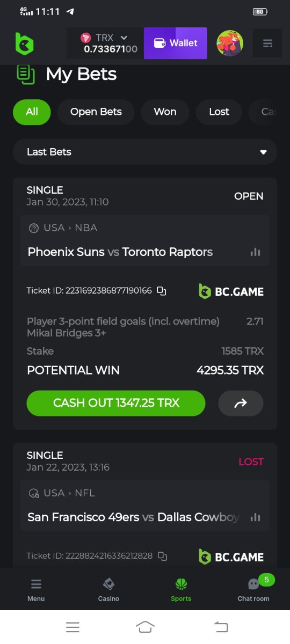Go to Casino in bottom navigation
Viewport: 290px width, 644px height.
click(x=108, y=589)
